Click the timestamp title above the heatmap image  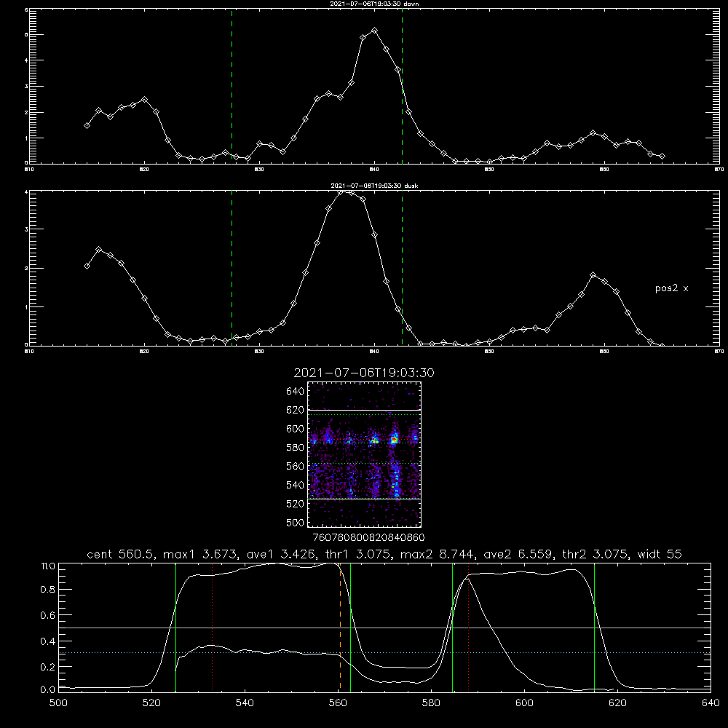coord(364,373)
